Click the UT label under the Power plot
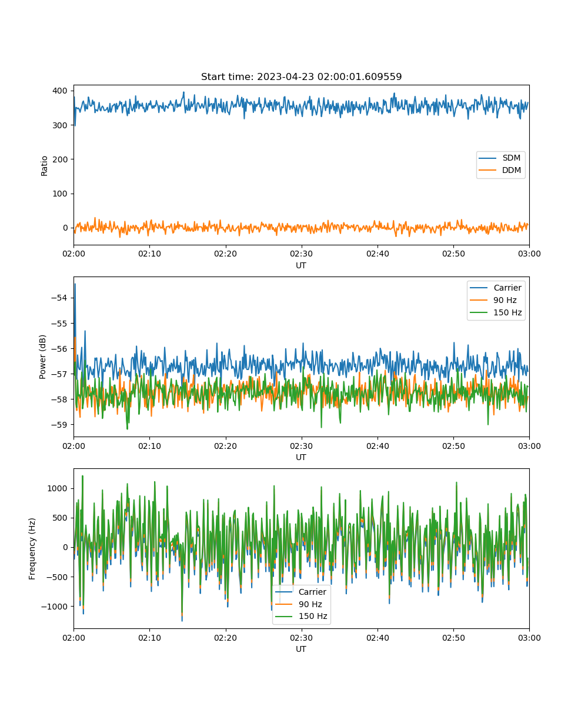 (301, 457)
